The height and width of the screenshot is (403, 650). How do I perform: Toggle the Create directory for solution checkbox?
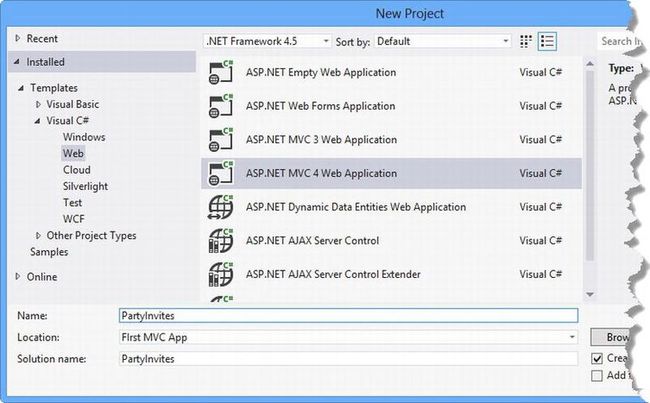(597, 359)
